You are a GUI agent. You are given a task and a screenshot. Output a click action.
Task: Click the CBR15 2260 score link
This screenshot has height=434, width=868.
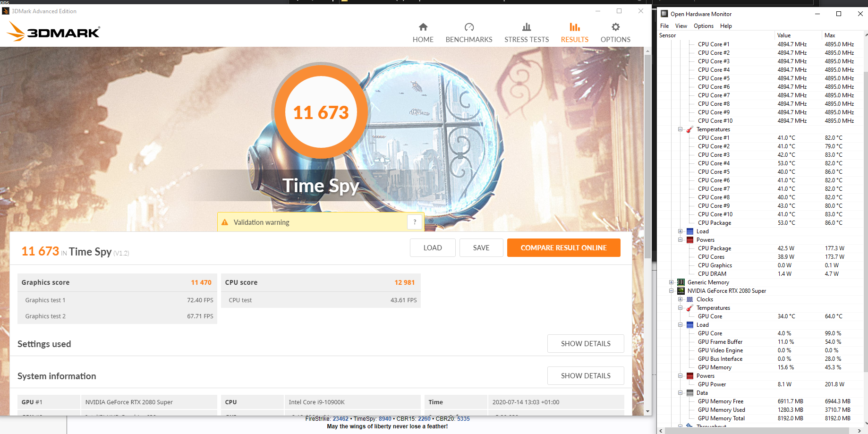click(x=424, y=419)
